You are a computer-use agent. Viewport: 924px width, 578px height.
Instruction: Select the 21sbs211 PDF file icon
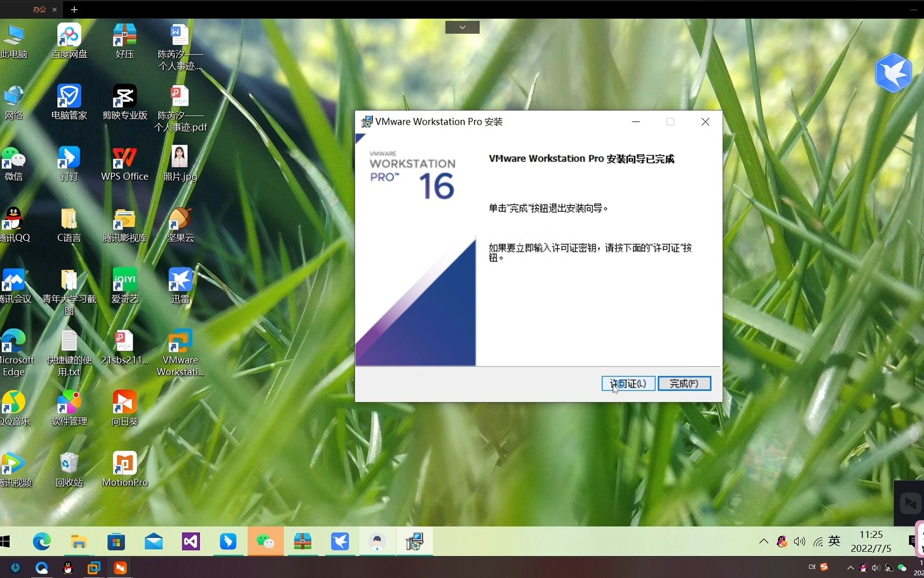click(125, 347)
